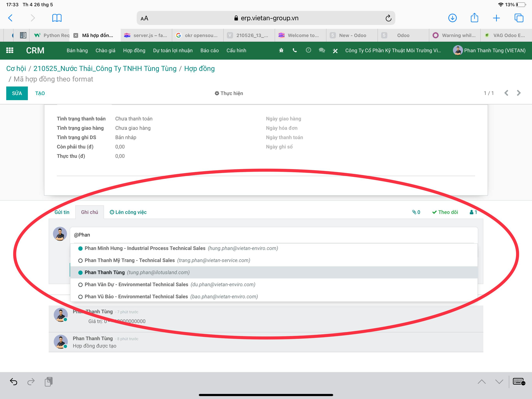Toggle the Theo dõi follow button

pos(445,212)
